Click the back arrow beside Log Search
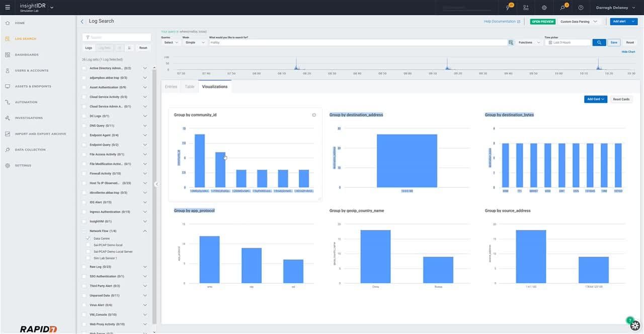This screenshot has width=644, height=334. [x=82, y=22]
